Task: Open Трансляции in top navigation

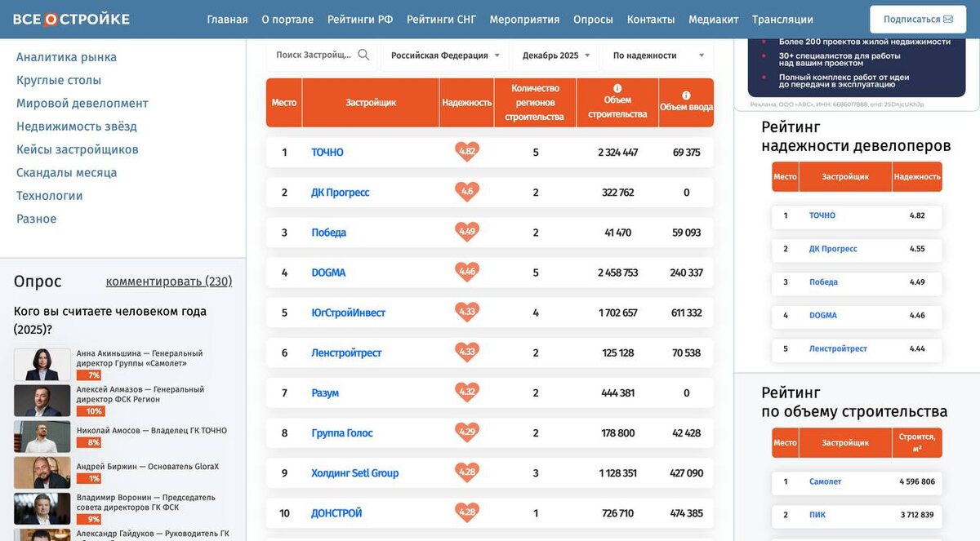Action: (782, 20)
